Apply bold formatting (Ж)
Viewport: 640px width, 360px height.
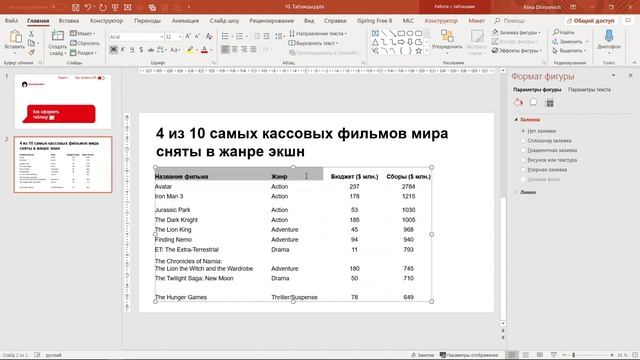(113, 50)
